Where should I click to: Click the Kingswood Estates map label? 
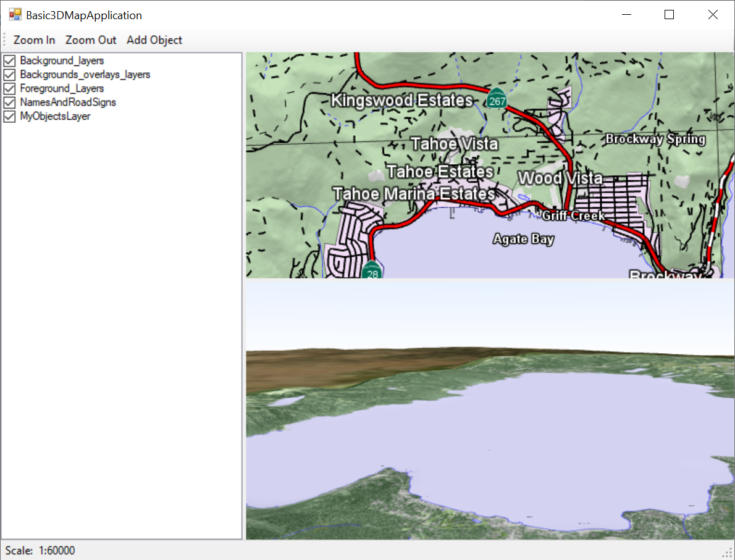(401, 100)
